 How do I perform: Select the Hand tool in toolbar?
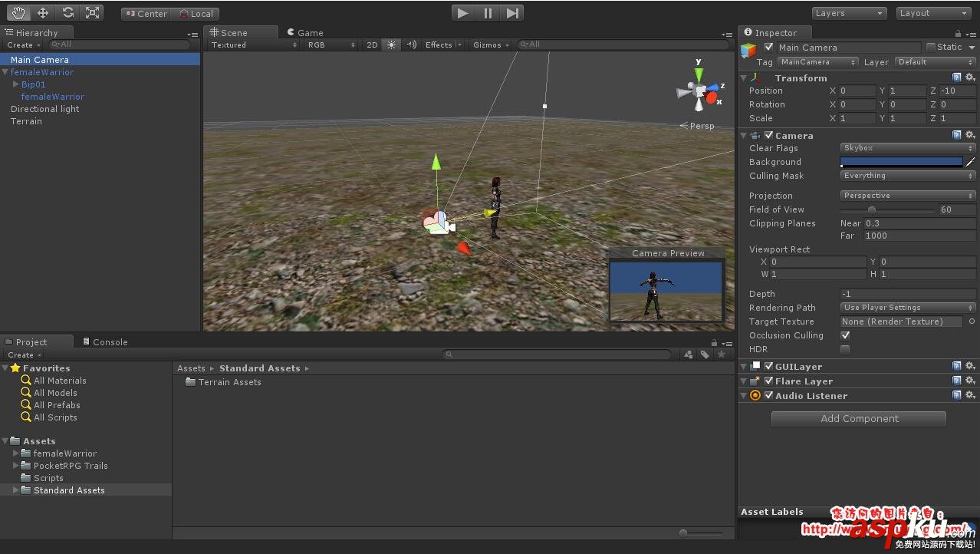pos(18,13)
